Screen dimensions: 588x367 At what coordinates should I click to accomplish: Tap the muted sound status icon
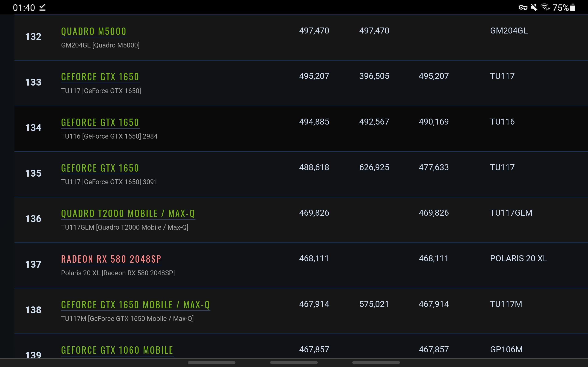534,7
